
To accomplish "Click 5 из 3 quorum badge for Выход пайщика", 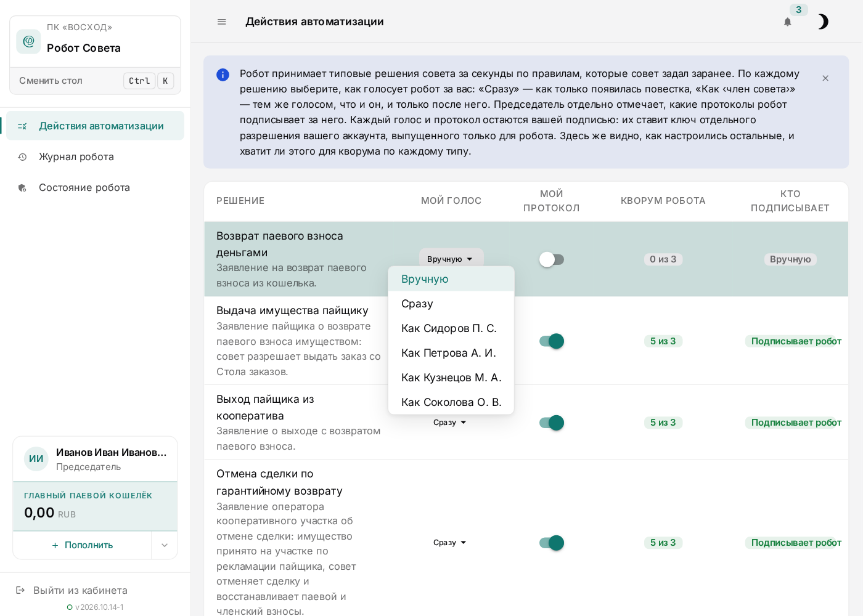I will (663, 423).
